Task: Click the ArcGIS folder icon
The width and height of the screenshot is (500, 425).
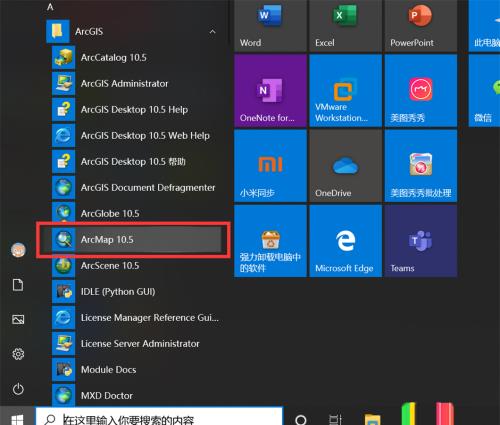Action: 58,32
